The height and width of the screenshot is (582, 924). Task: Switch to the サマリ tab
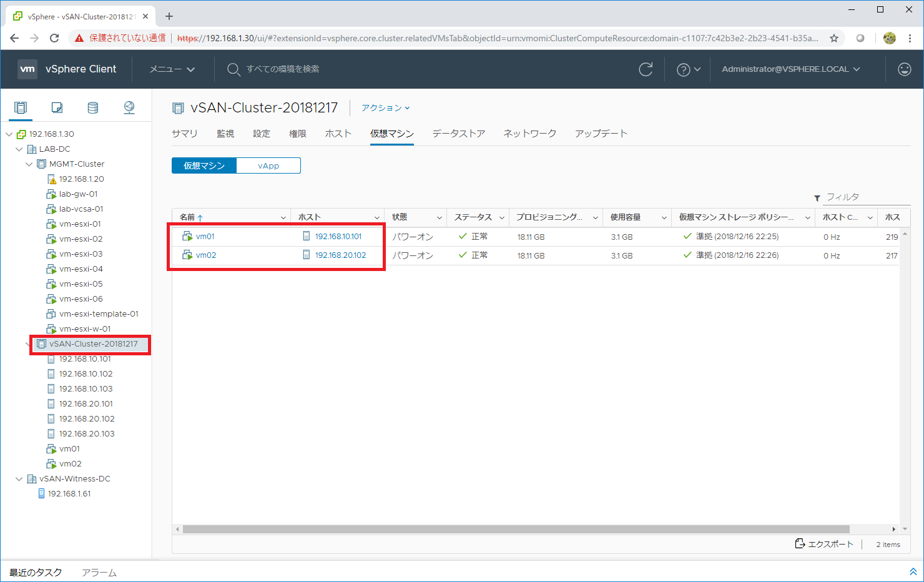[x=185, y=134]
